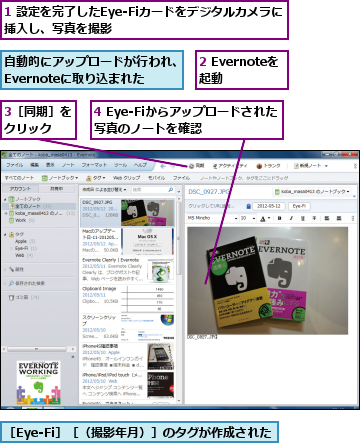The height and width of the screenshot is (443, 360).
Task: Open 新規ノート dropdown arrow
Action: [x=326, y=166]
